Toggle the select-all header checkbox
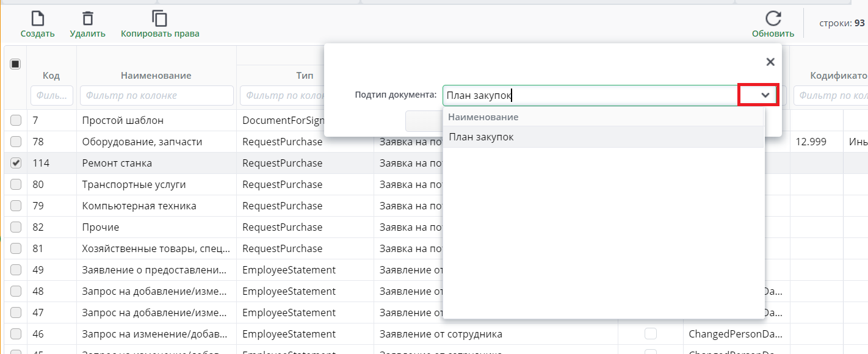868x354 pixels. click(x=16, y=64)
